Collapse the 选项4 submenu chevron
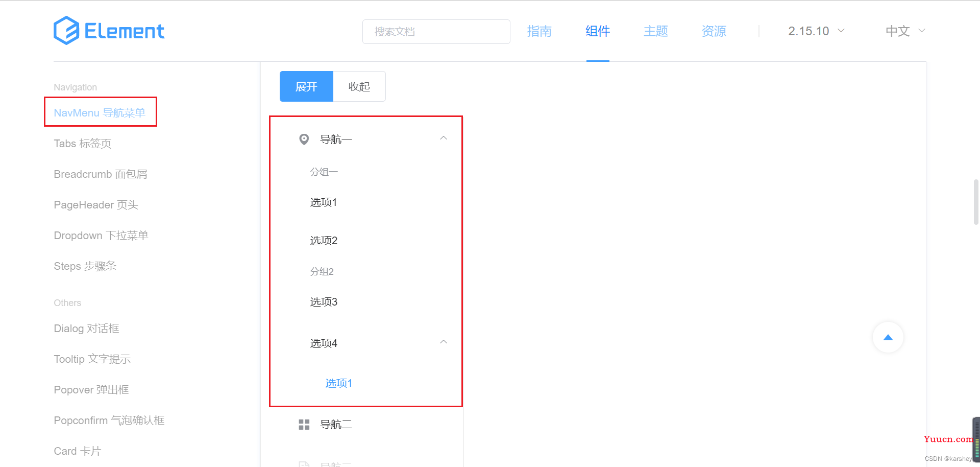Screen dimensions: 980x467 [x=444, y=342]
